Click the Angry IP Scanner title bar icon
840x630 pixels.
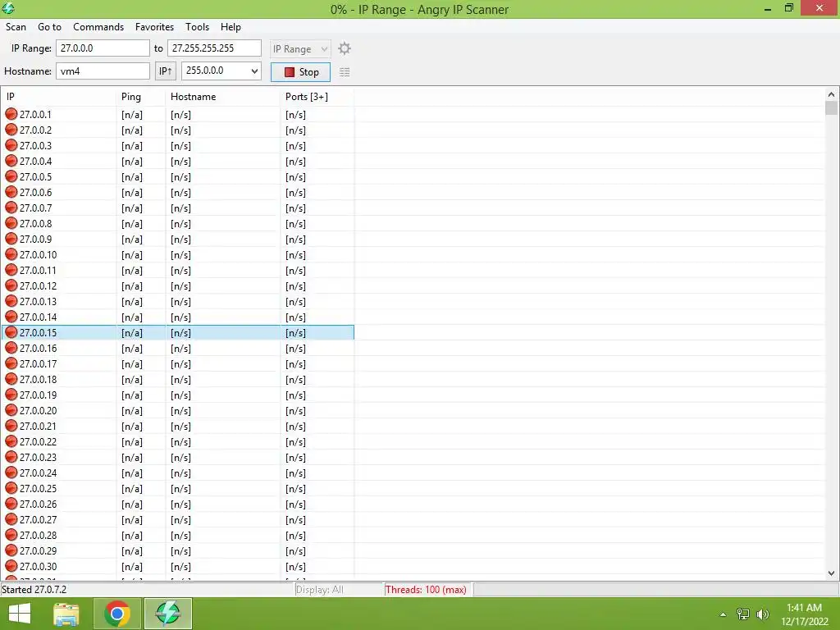pyautogui.click(x=8, y=8)
